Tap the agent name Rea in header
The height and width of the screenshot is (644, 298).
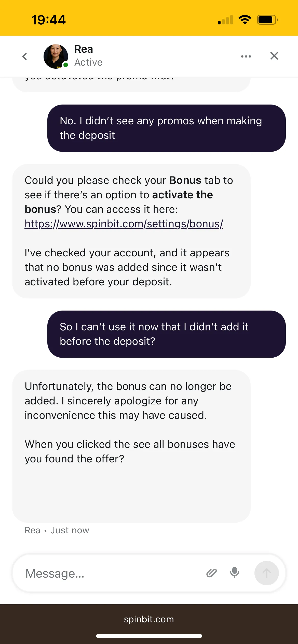coord(84,49)
